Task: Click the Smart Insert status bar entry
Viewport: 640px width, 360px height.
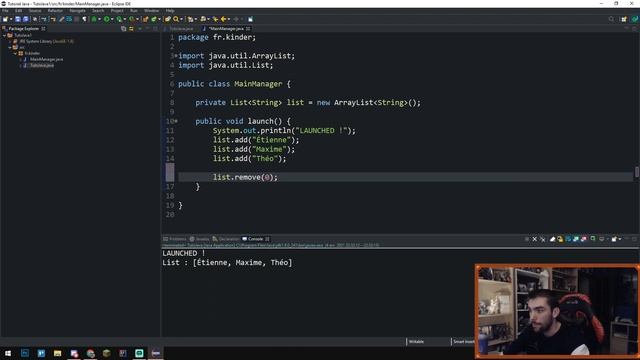Action: (463, 342)
